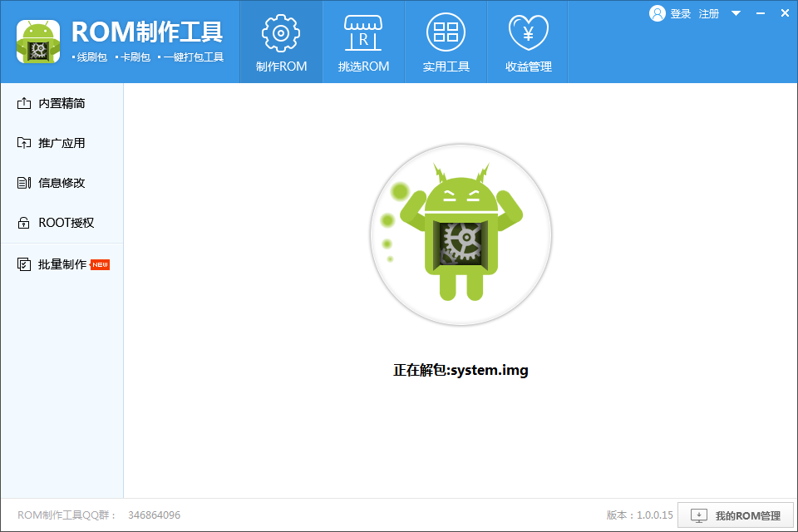
Task: Click the ROM制作工具QQ群 label
Action: coord(66,515)
